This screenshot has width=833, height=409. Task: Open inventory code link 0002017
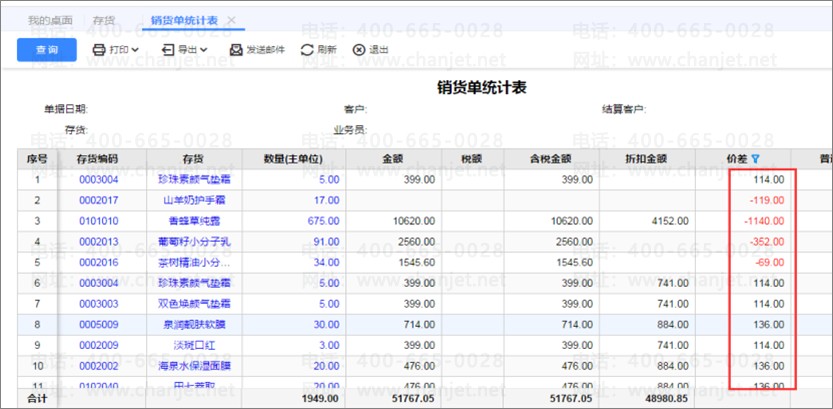click(98, 200)
